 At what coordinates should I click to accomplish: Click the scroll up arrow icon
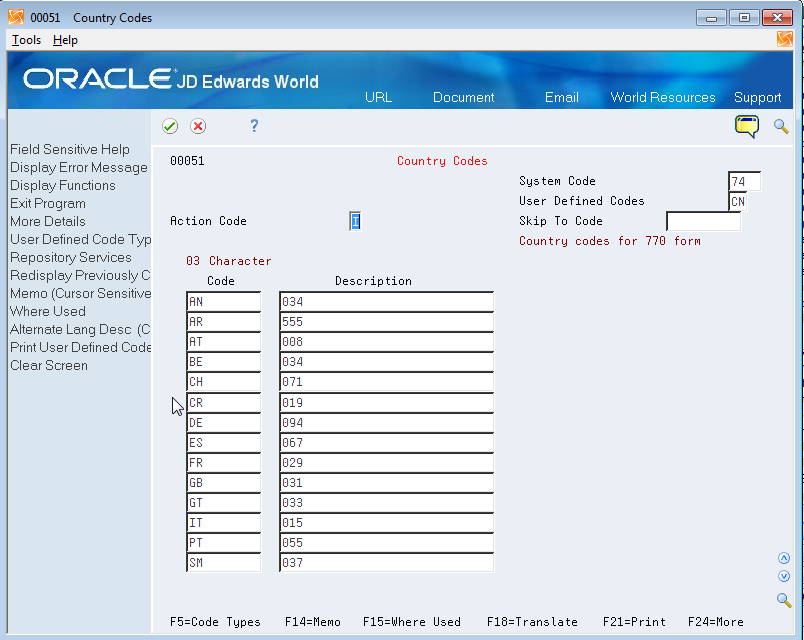click(783, 558)
